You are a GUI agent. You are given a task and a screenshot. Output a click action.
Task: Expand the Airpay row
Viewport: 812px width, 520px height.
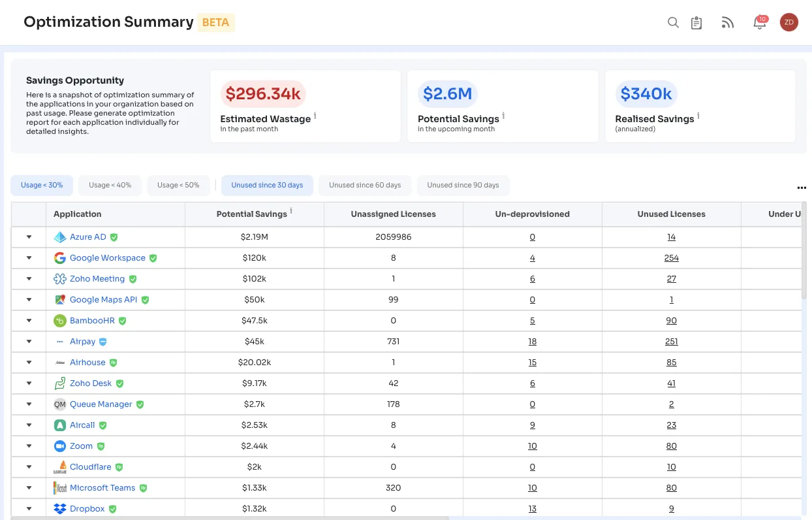(29, 342)
